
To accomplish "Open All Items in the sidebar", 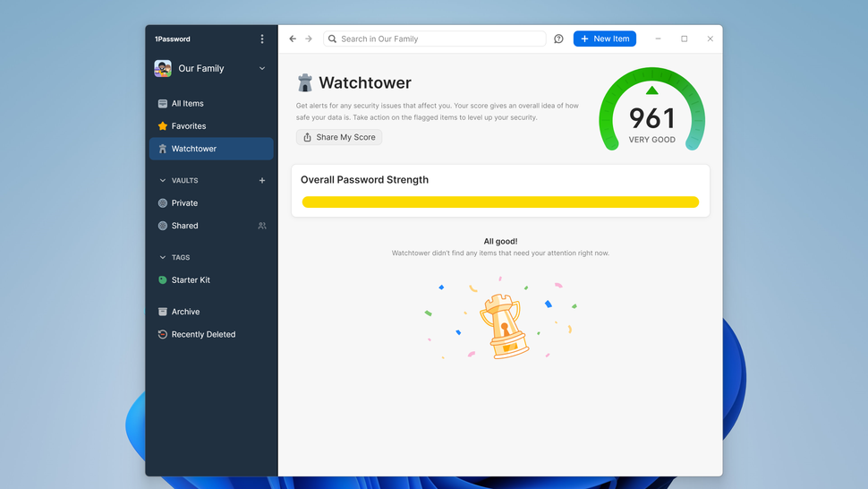I will [211, 104].
